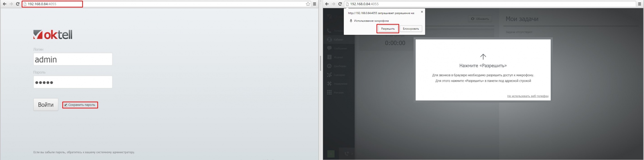Image resolution: width=644 pixels, height=160 pixels.
Task: Open the Магазин grid icon
Action: tap(329, 92)
